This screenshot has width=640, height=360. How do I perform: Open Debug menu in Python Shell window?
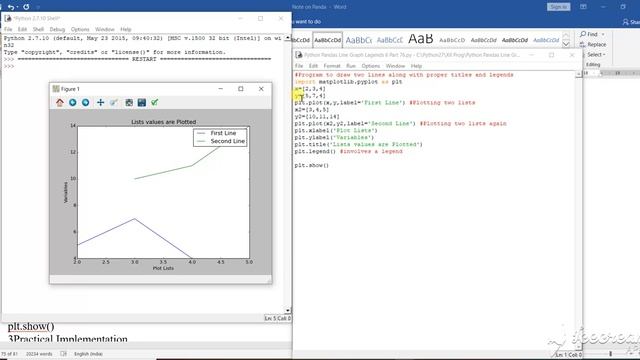[57, 29]
